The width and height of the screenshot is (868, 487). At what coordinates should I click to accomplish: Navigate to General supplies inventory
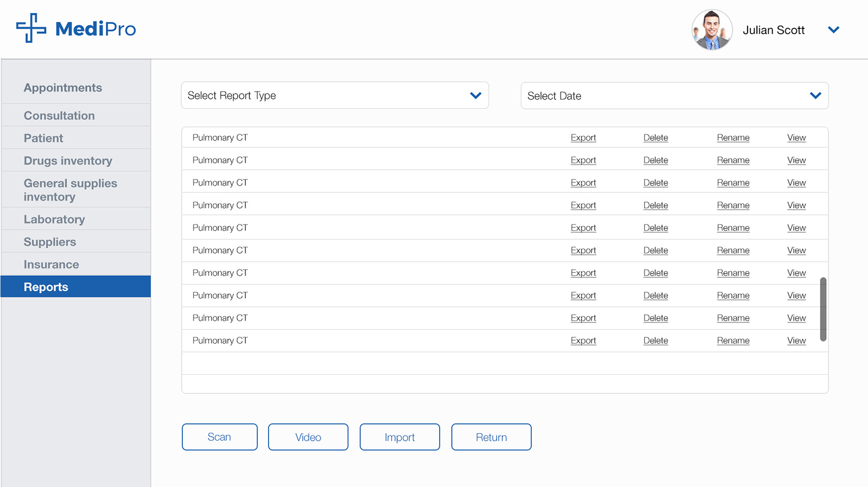(70, 190)
